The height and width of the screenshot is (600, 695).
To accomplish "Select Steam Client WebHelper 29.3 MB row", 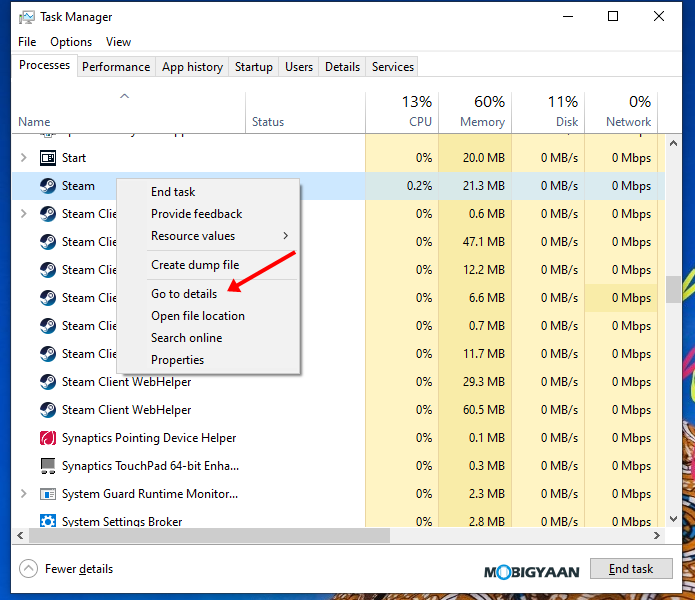I will point(339,382).
